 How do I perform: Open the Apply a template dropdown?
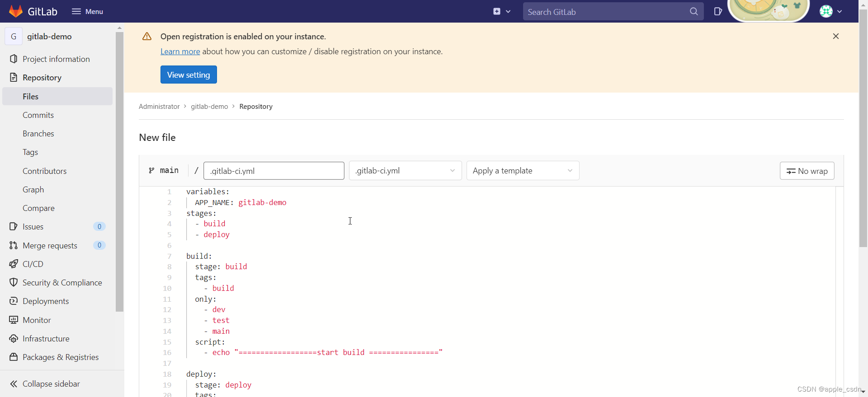point(523,171)
